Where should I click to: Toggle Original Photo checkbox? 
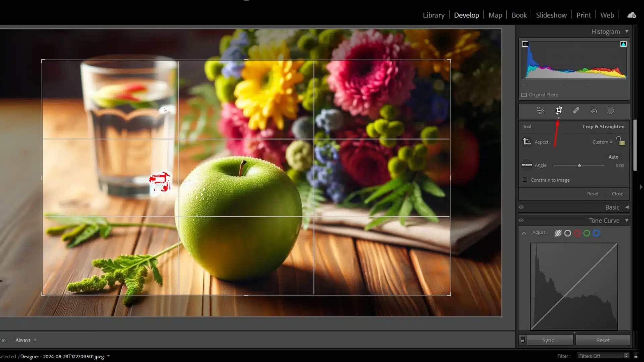[524, 94]
